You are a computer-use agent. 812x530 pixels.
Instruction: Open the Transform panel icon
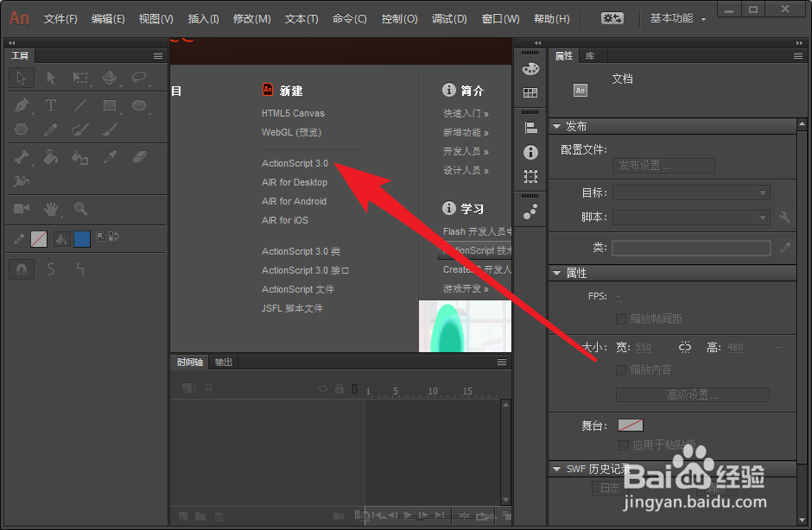coord(530,176)
